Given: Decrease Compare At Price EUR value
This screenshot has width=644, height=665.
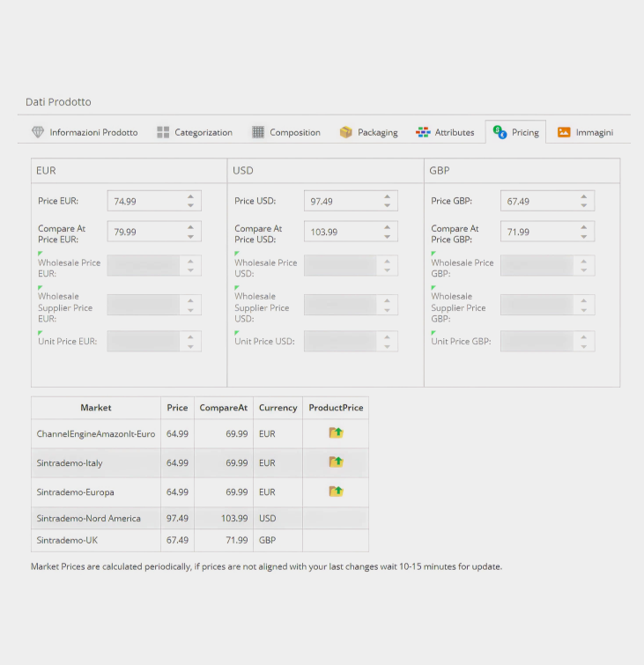Looking at the screenshot, I should [190, 237].
